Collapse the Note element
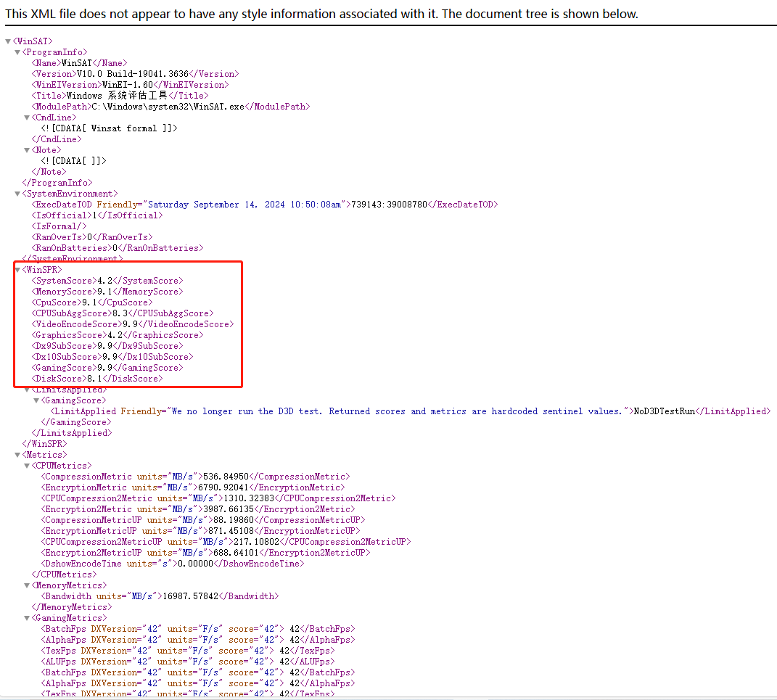The width and height of the screenshot is (777, 700). (27, 150)
